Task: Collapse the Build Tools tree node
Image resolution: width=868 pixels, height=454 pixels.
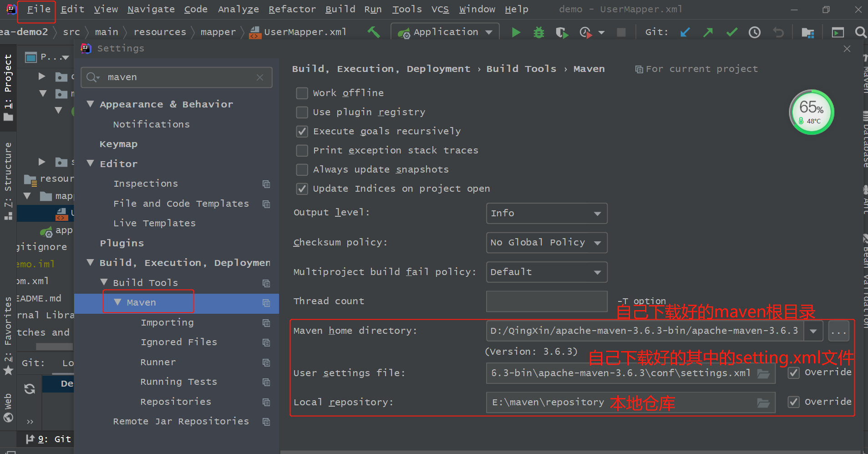Action: click(x=104, y=283)
